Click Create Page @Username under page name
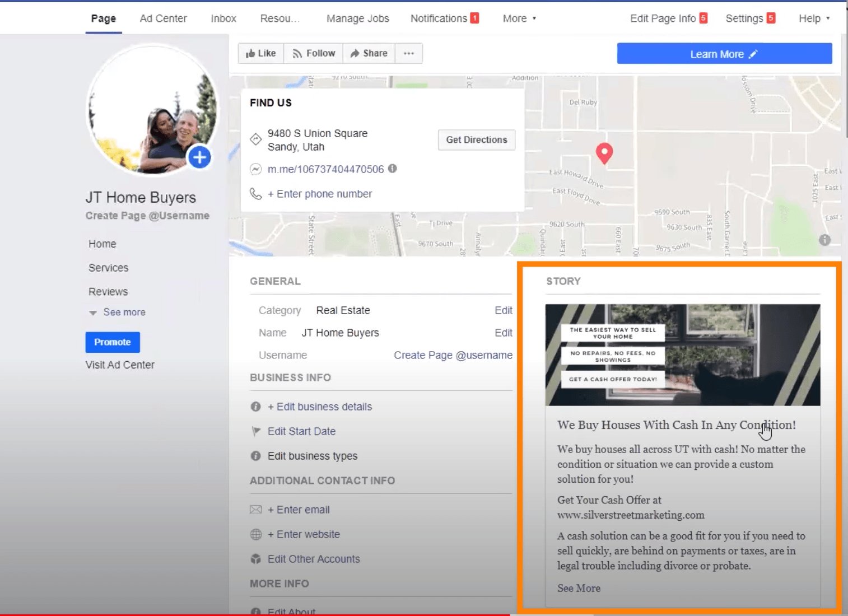 point(147,216)
